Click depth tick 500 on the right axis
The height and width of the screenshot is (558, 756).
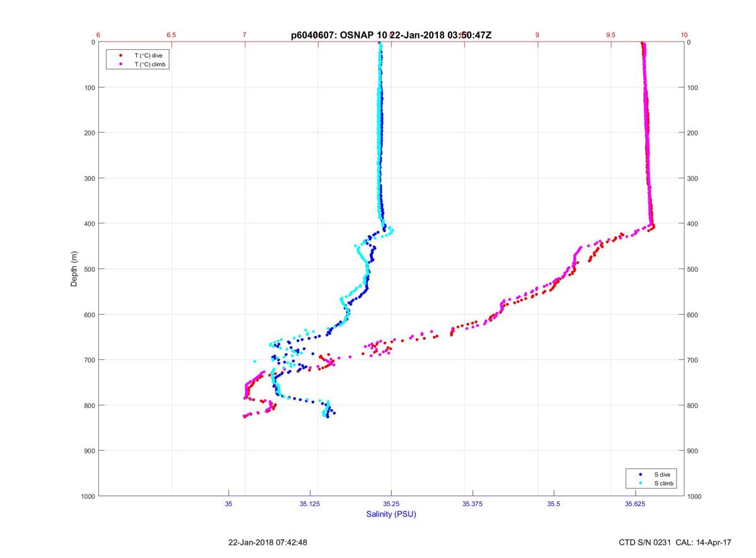694,269
